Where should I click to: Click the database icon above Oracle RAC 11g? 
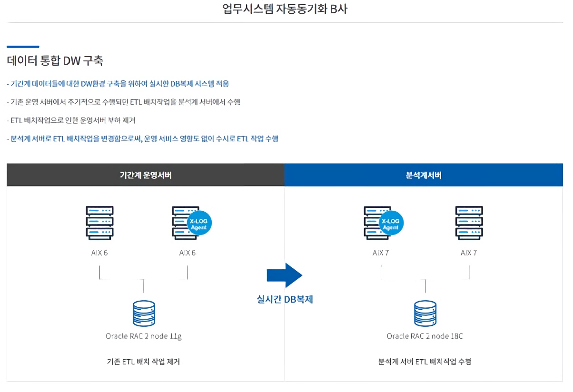click(x=144, y=313)
